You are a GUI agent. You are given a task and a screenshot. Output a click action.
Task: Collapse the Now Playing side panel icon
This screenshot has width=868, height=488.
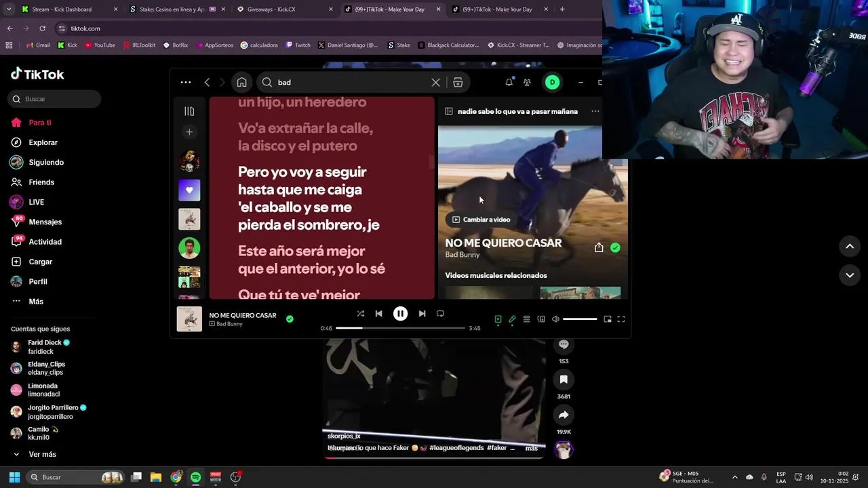448,111
